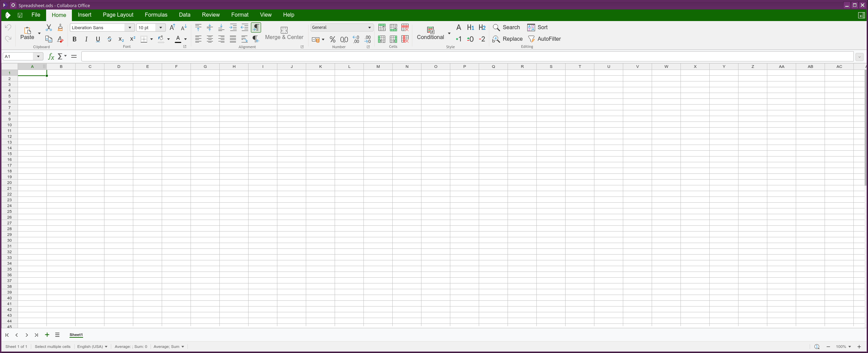The width and height of the screenshot is (868, 353).
Task: Open the General number format dropdown
Action: [x=369, y=27]
